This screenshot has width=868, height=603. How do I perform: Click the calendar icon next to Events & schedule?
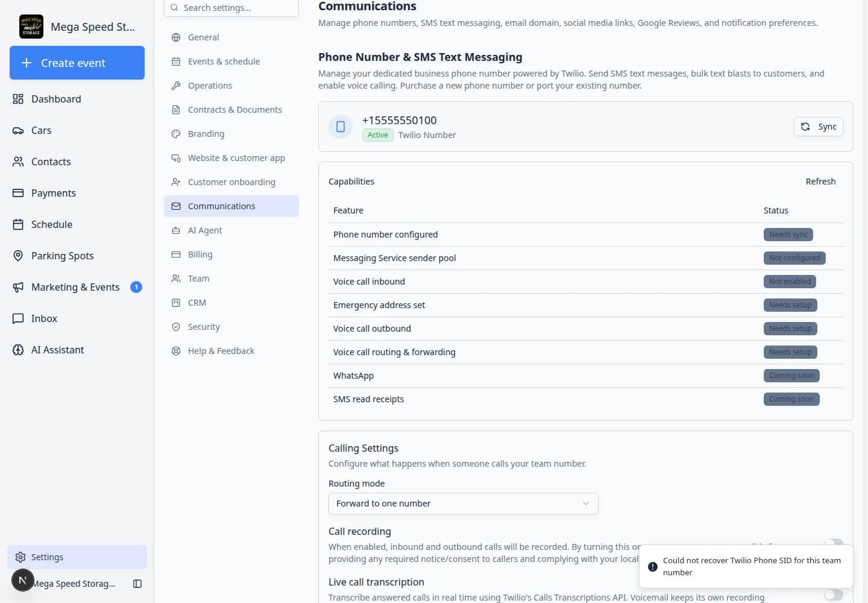point(176,62)
